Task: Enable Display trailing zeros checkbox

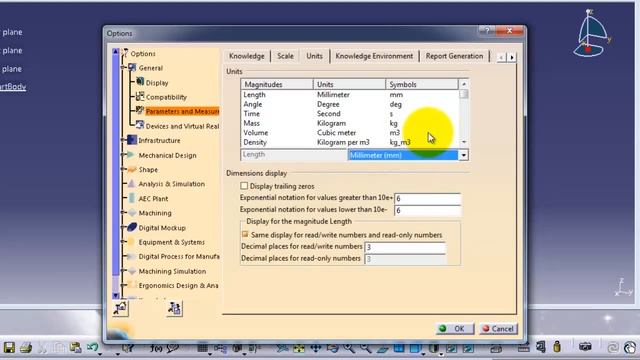Action: pyautogui.click(x=244, y=186)
